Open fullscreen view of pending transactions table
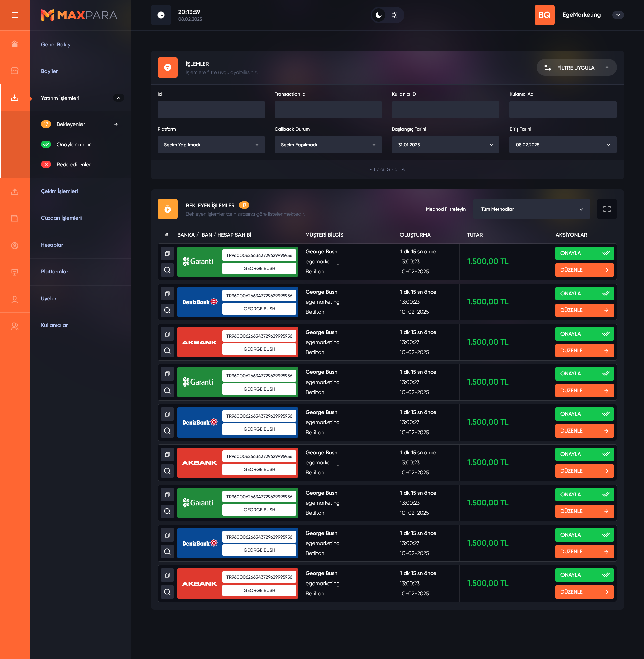Viewport: 644px width, 659px height. point(606,209)
